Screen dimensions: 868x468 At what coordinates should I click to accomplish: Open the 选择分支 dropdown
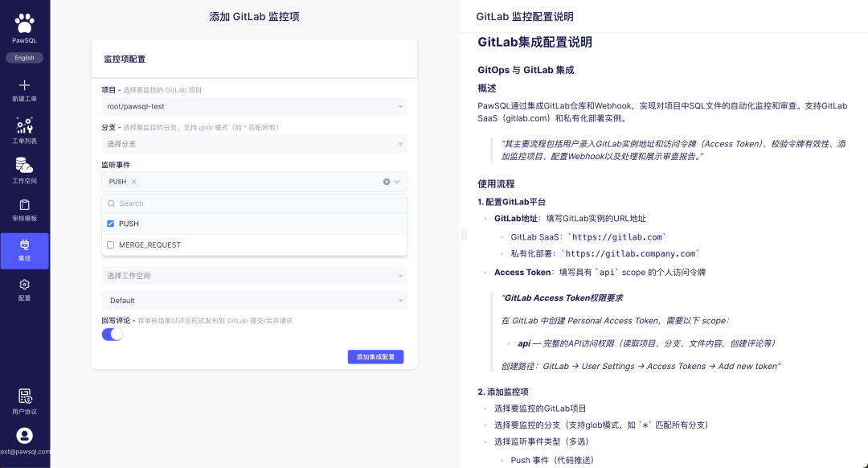pos(254,144)
